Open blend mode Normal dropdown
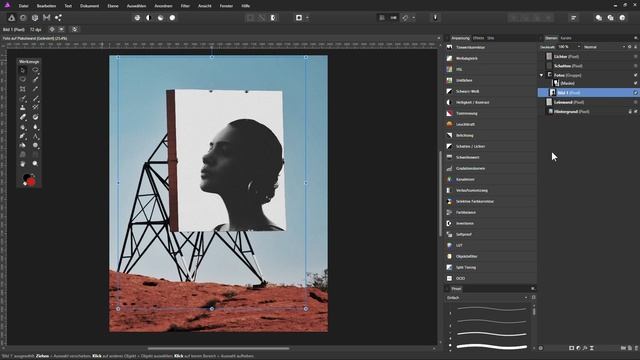The width and height of the screenshot is (640, 360). pyautogui.click(x=604, y=47)
